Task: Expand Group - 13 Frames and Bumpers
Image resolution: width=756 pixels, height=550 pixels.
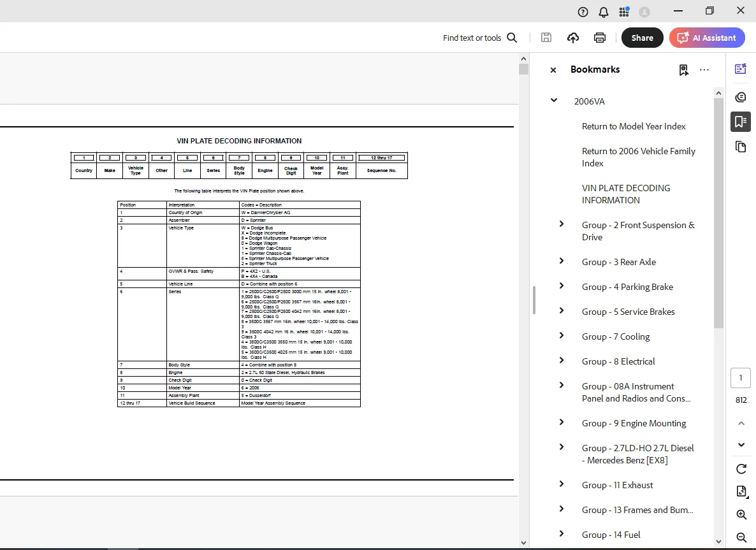Action: (561, 509)
